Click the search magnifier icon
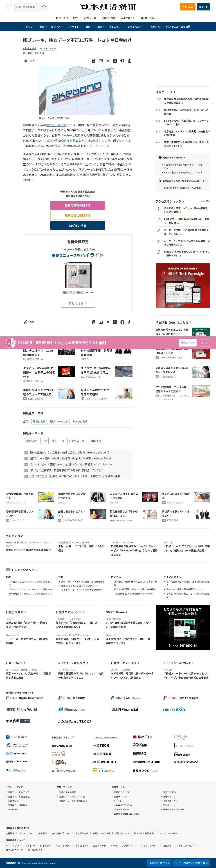 point(44,7)
